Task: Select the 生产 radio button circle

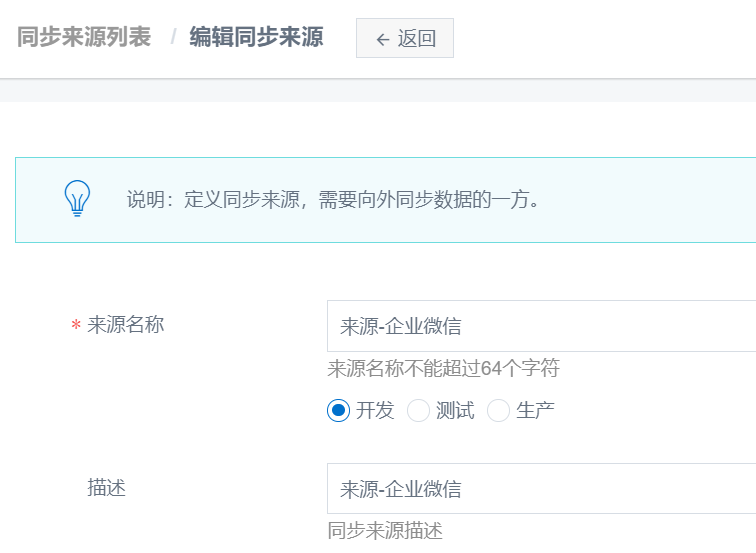Action: coord(498,410)
